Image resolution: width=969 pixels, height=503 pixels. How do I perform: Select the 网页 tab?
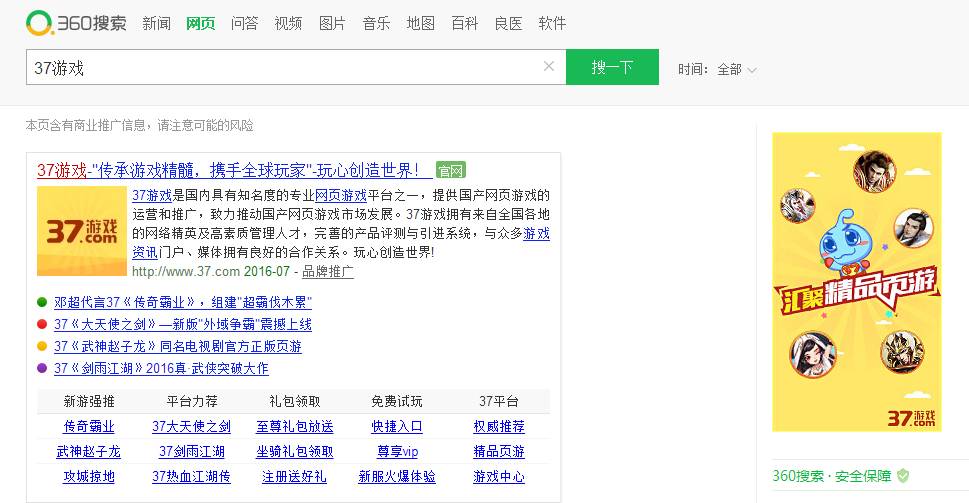click(200, 23)
